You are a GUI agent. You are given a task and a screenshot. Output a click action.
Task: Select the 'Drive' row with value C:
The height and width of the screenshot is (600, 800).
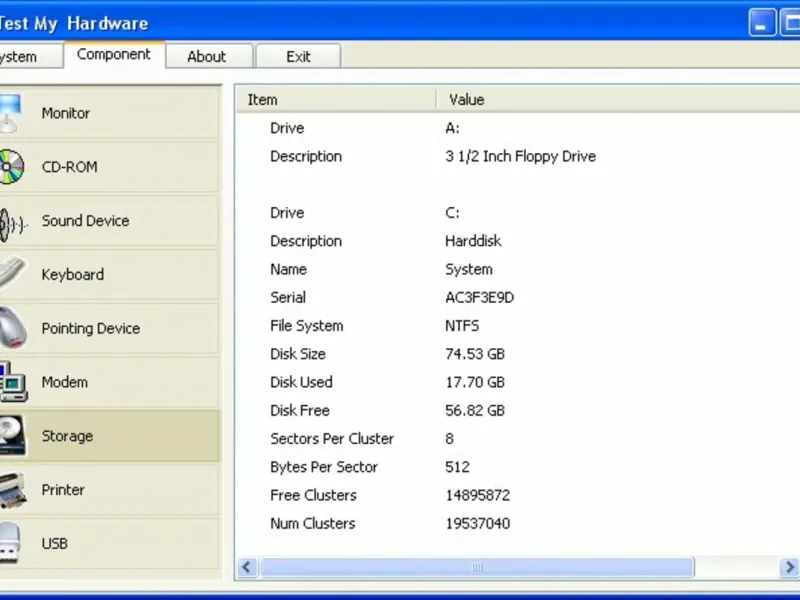click(287, 213)
